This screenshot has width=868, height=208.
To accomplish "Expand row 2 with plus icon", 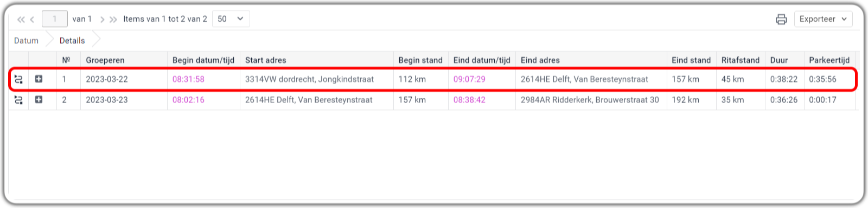I will [39, 99].
